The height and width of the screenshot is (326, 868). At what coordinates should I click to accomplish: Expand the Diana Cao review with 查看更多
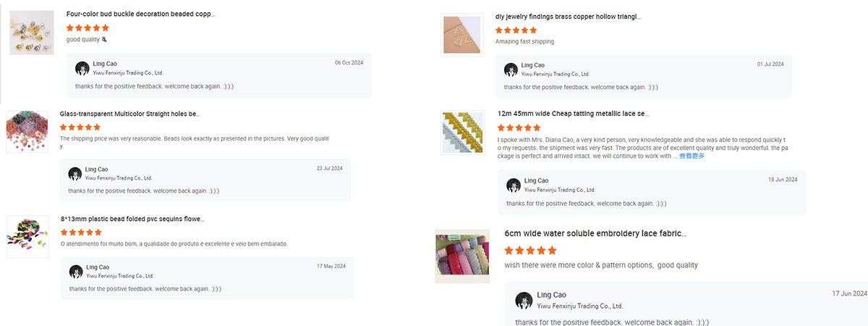[692, 156]
